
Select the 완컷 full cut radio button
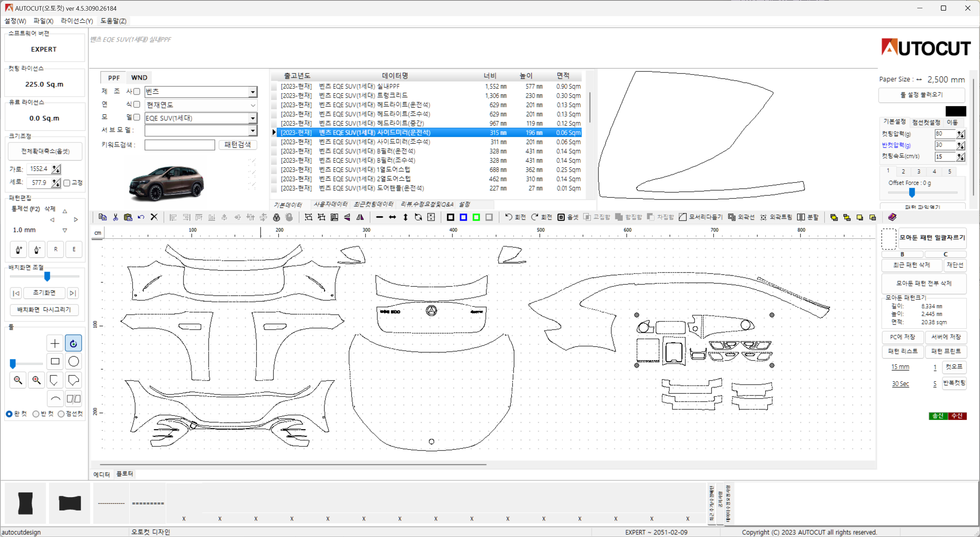point(9,414)
